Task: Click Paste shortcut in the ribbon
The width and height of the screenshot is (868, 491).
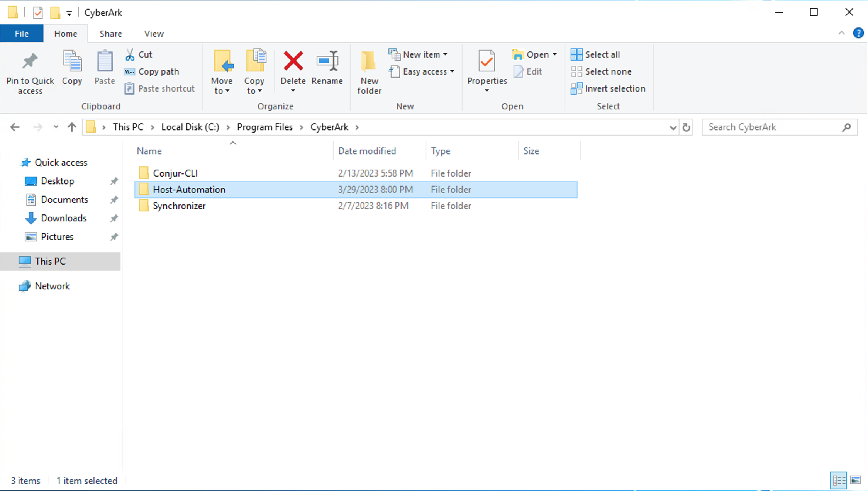Action: 160,88
